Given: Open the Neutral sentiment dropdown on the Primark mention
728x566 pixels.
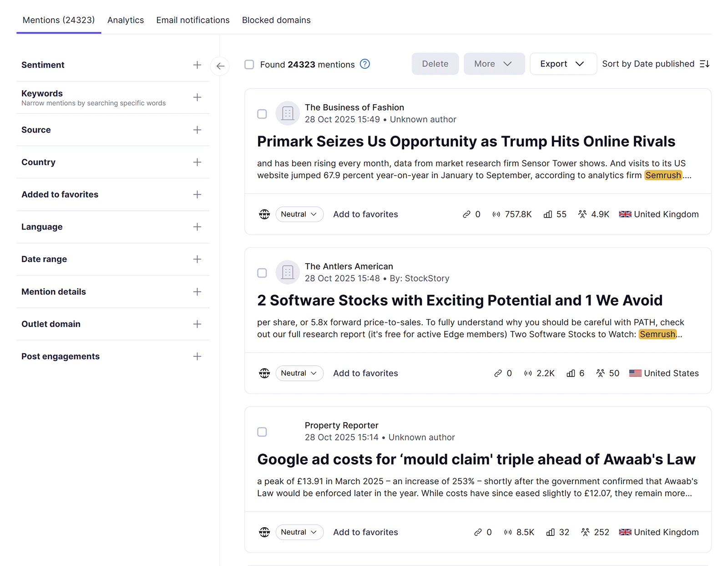Looking at the screenshot, I should (x=299, y=214).
